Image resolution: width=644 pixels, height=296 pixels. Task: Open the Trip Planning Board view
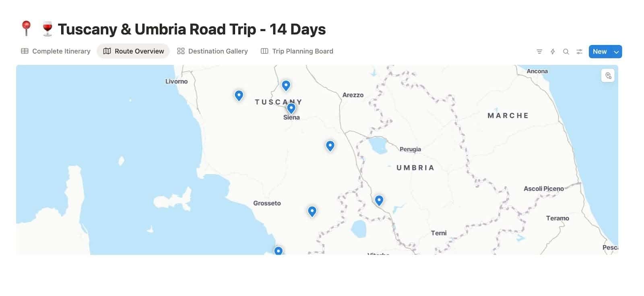tap(303, 51)
